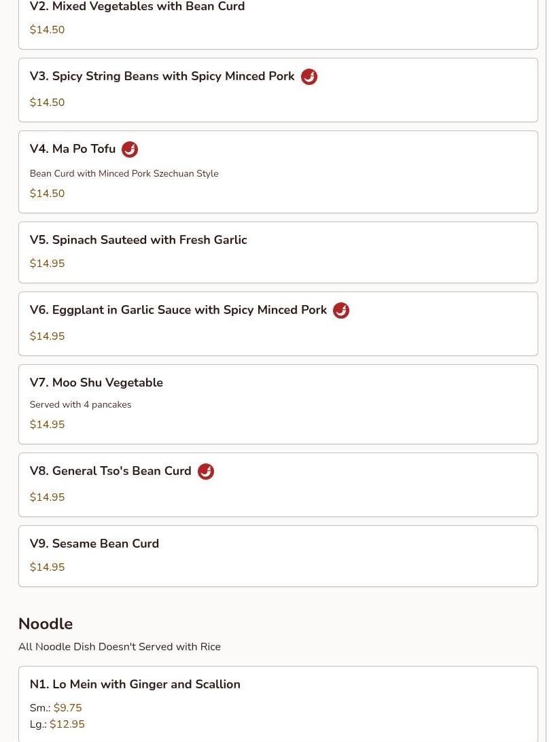Select V9. Sesame Bean Curd
This screenshot has height=742, width=560.
(94, 544)
